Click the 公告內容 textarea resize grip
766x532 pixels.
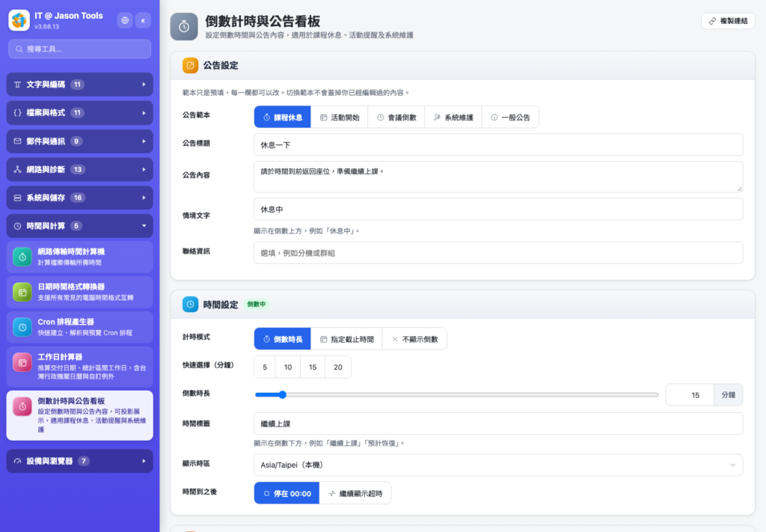[740, 189]
